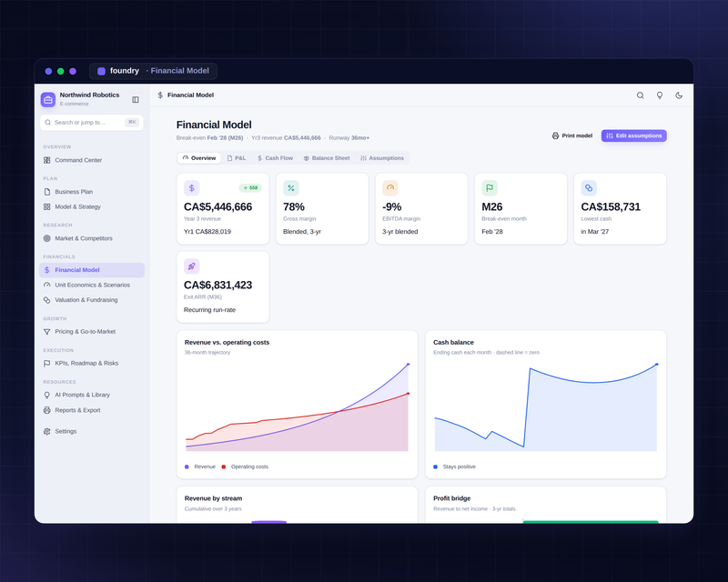
Task: Click the Settings gear icon
Action: 47,431
